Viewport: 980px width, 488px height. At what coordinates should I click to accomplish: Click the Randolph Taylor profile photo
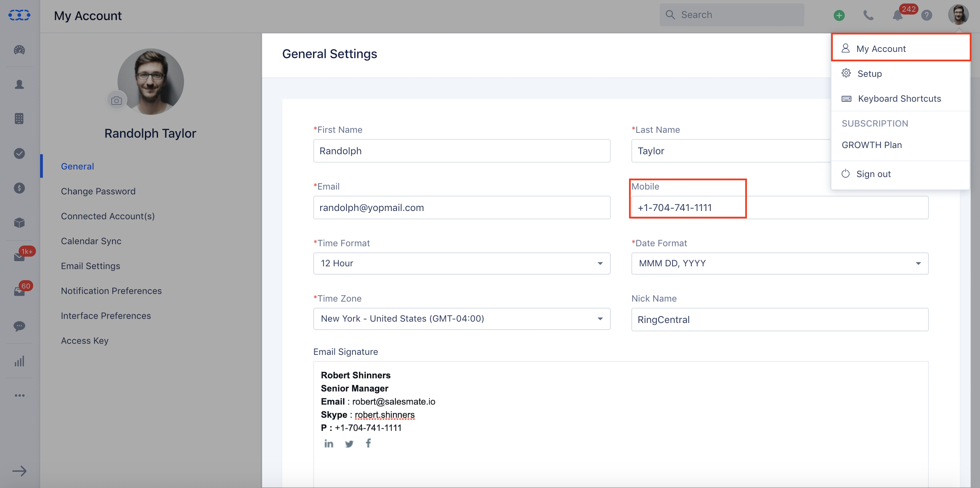150,81
